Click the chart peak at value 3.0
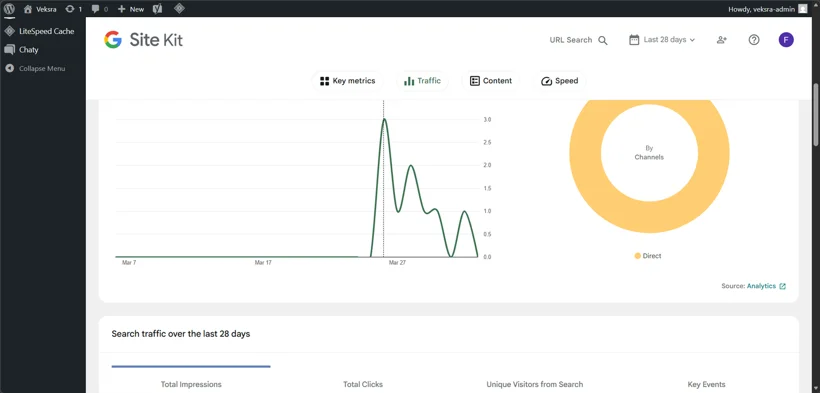 [x=384, y=119]
